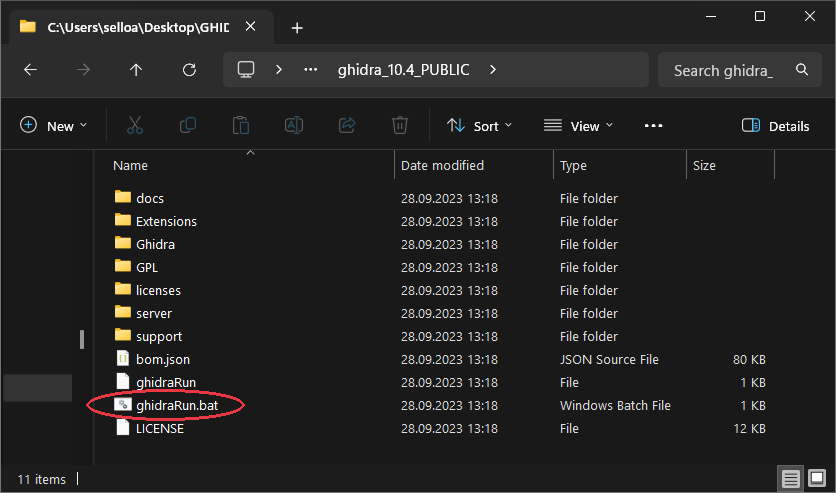The height and width of the screenshot is (493, 836).
Task: Go up one folder level
Action: tap(136, 70)
